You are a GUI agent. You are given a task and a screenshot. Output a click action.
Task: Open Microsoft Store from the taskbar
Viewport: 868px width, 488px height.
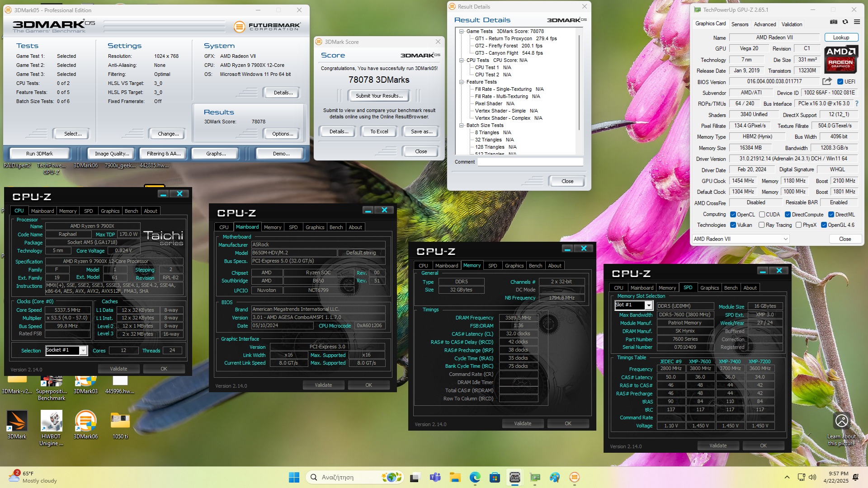coord(495,477)
